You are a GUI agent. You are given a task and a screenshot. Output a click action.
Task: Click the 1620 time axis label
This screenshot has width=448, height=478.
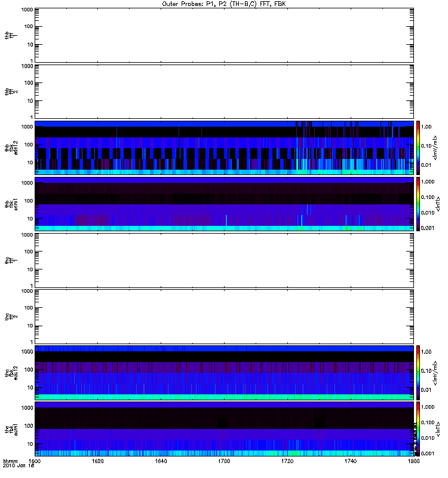98,461
